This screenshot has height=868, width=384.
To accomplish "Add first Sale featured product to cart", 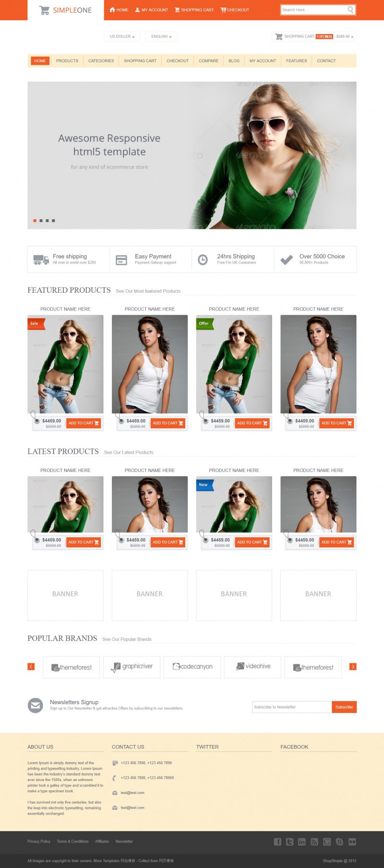I will (x=84, y=423).
